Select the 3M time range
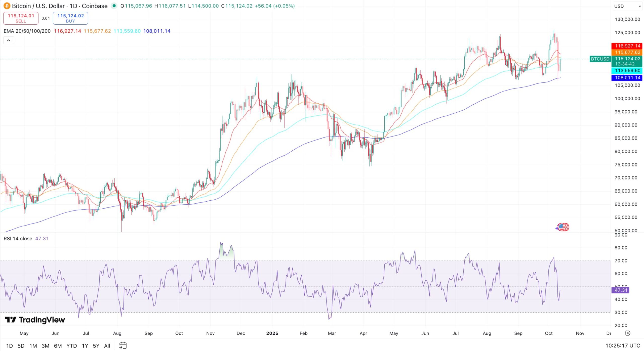This screenshot has height=351, width=644. 46,346
